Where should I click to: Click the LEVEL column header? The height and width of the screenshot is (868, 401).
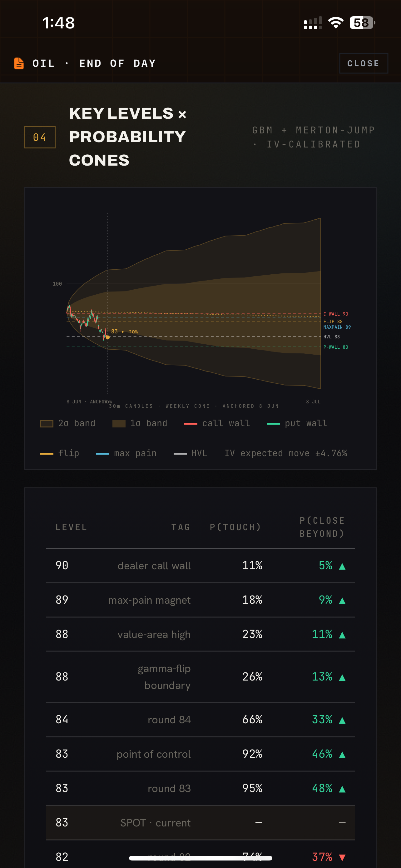(x=72, y=527)
